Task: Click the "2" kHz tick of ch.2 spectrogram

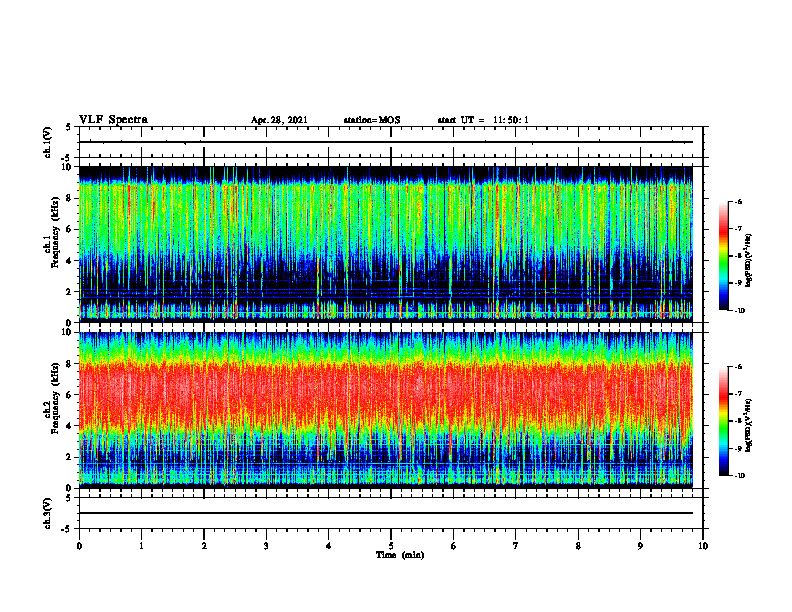Action: [70, 457]
